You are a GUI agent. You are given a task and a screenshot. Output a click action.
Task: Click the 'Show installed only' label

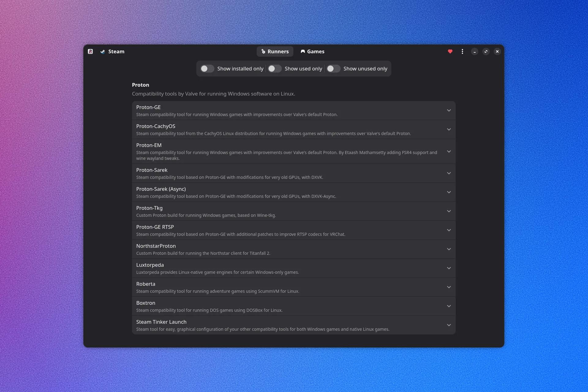pyautogui.click(x=240, y=69)
